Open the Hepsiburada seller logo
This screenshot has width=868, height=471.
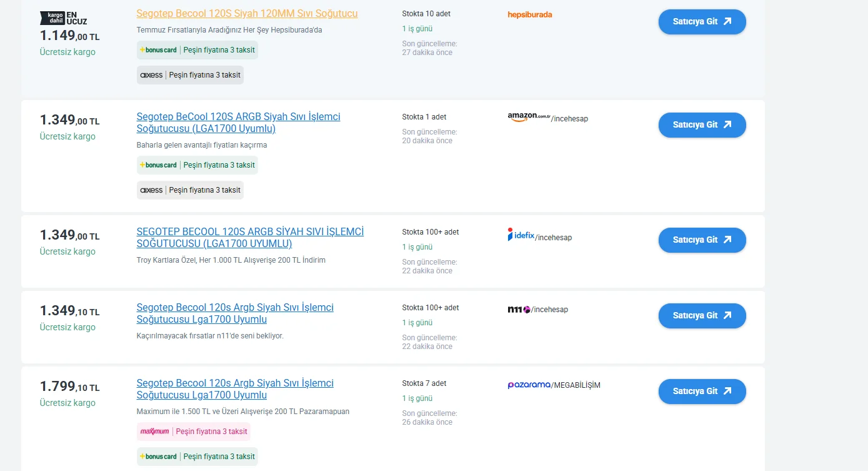(530, 14)
